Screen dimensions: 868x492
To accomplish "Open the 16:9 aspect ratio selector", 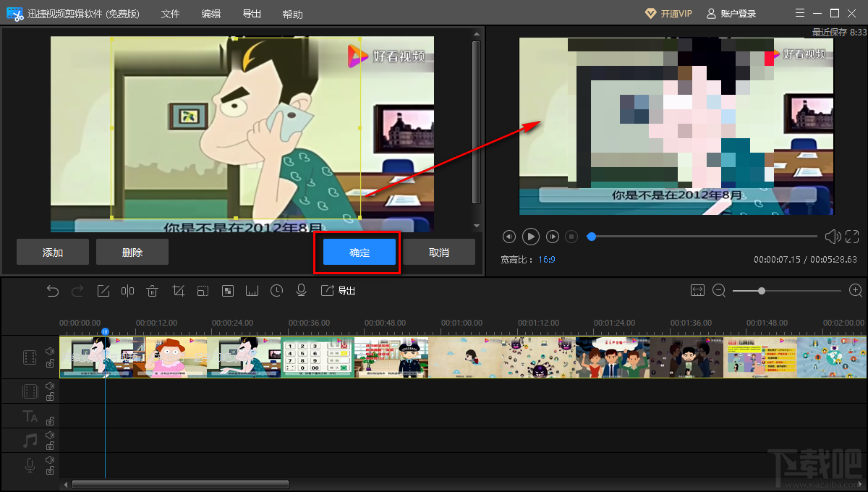I will 546,259.
